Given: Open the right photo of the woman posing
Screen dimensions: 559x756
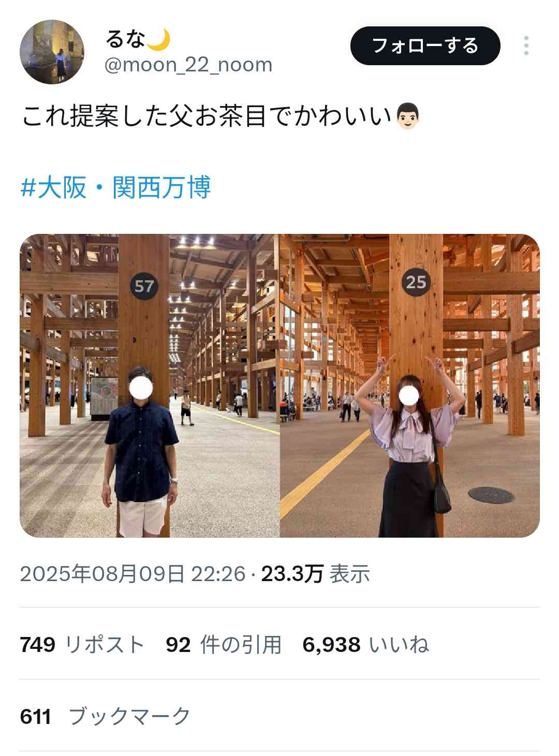Looking at the screenshot, I should (410, 386).
